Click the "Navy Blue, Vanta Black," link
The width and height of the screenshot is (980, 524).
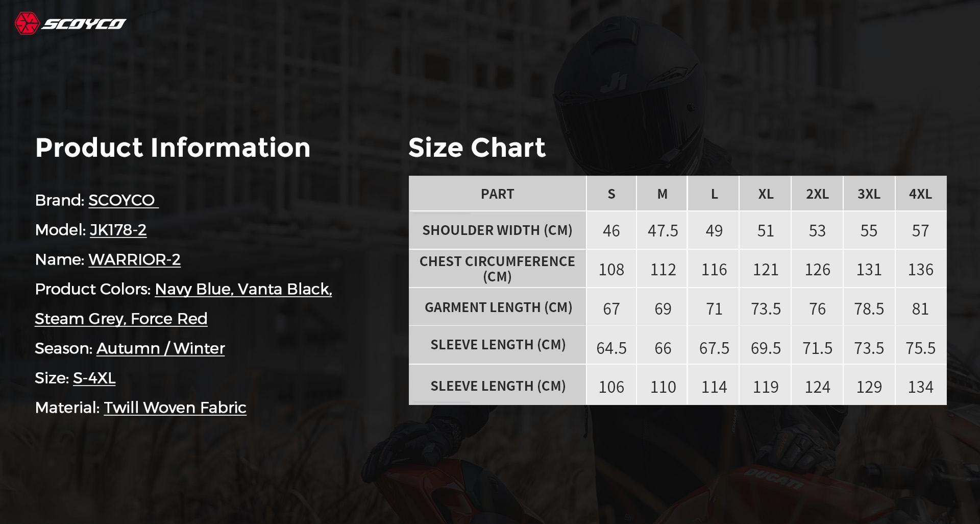click(x=243, y=289)
